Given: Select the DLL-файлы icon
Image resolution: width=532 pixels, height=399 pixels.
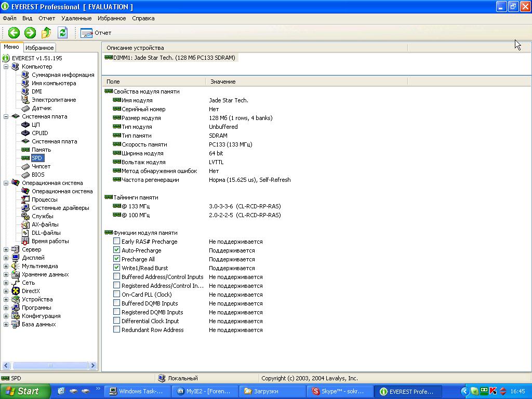Looking at the screenshot, I should 25,233.
